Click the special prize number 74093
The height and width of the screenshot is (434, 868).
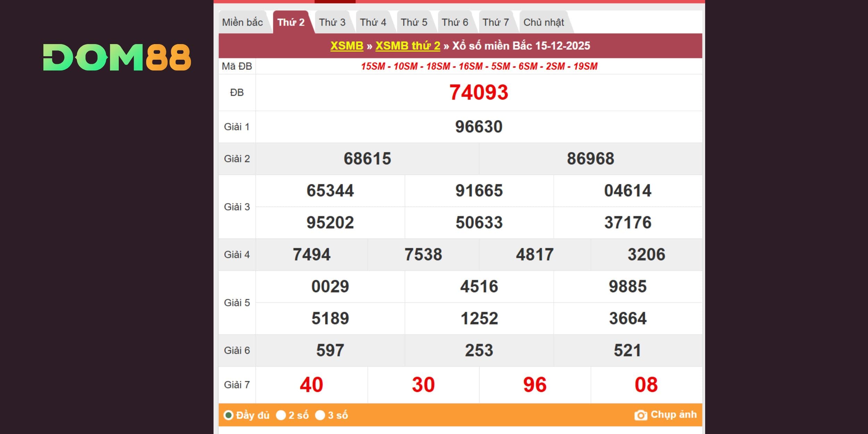479,93
